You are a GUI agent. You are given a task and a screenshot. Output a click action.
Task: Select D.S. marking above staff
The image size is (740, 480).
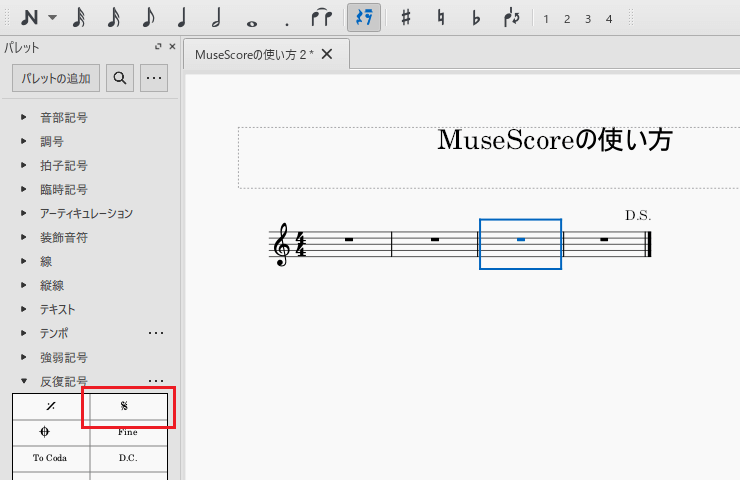tap(638, 216)
